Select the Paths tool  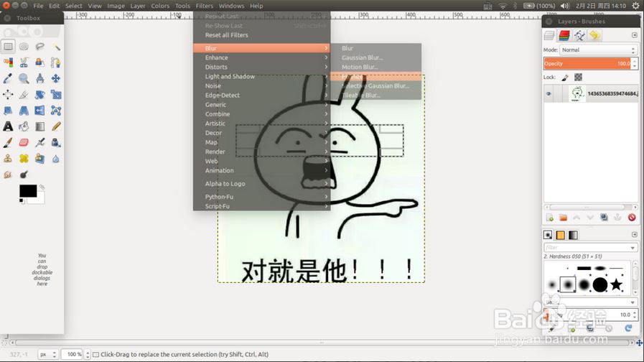tap(56, 62)
